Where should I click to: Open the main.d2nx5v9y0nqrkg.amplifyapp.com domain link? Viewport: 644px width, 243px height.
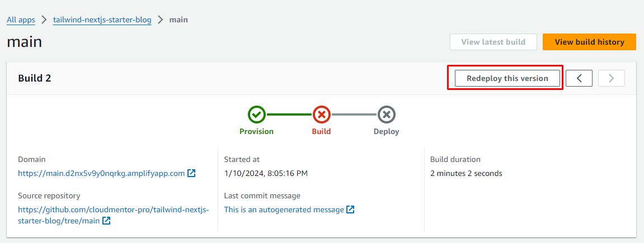[101, 173]
